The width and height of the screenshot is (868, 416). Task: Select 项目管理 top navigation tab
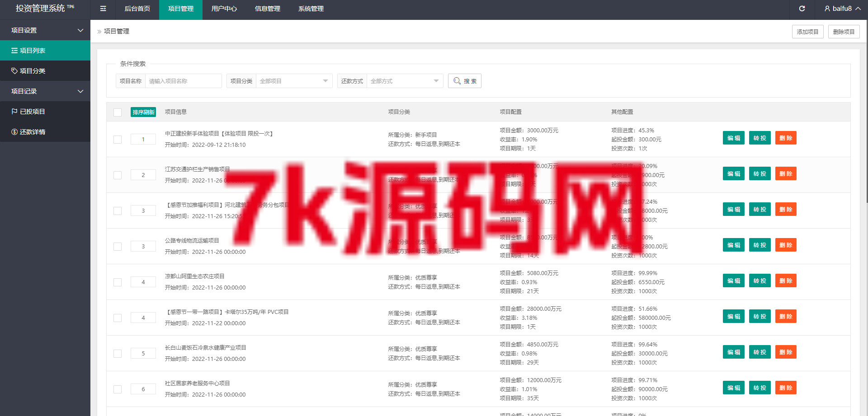click(181, 9)
